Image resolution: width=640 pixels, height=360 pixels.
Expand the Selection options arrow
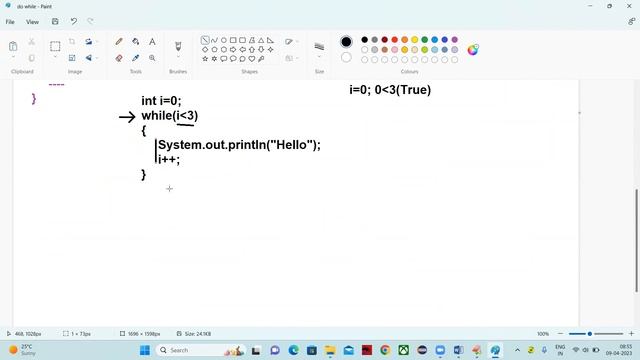point(55,57)
